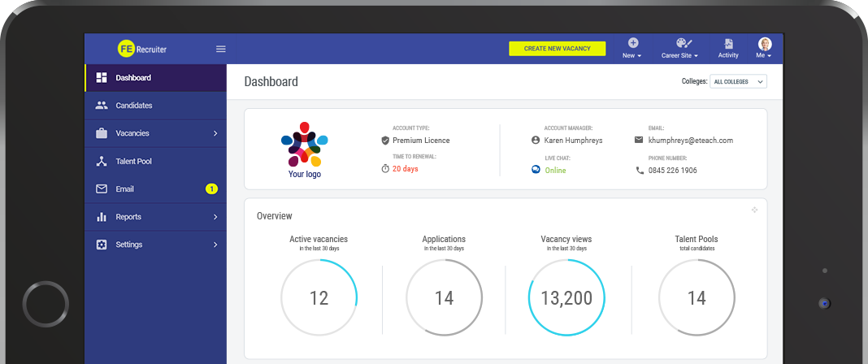The height and width of the screenshot is (364, 868).
Task: Click the Email envelope icon in sidebar
Action: 102,188
